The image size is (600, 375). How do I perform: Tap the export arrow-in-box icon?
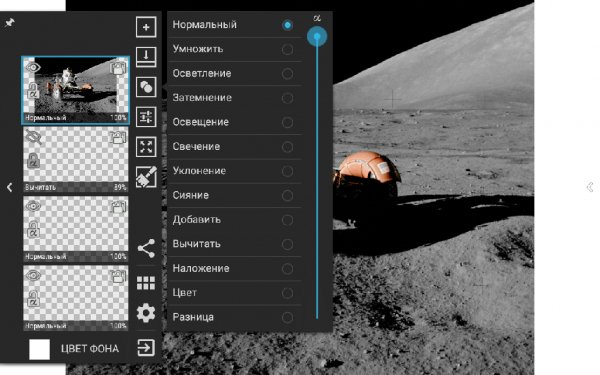pos(146,347)
